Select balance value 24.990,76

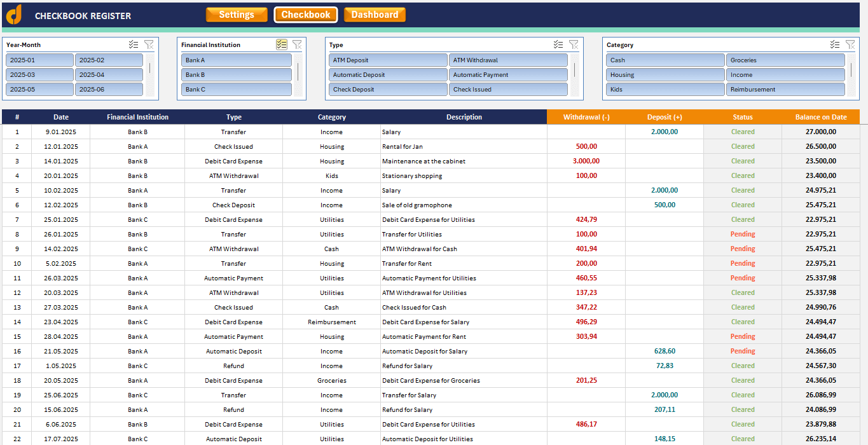pos(821,308)
